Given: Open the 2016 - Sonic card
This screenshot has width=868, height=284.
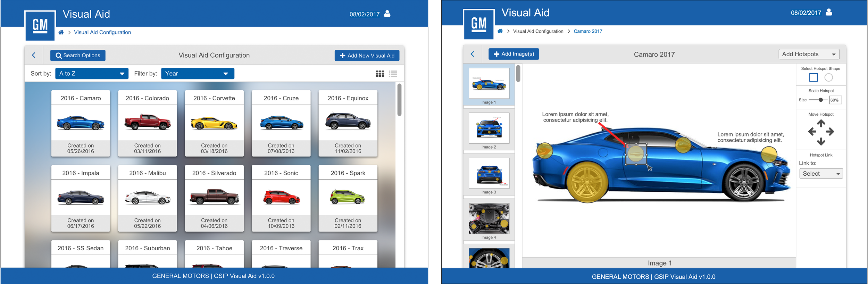Looking at the screenshot, I should point(281,198).
